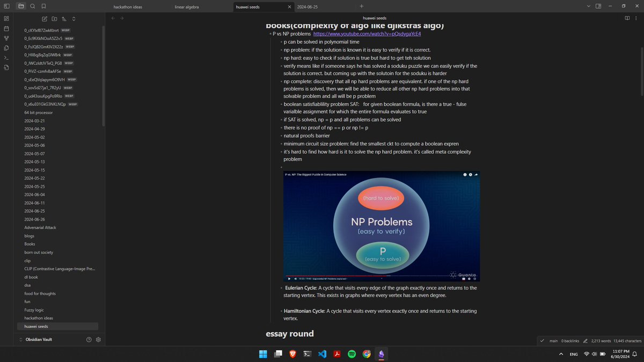Toggle the right sidebar panel icon
Viewport: 644px width, 362px height.
(x=599, y=6)
